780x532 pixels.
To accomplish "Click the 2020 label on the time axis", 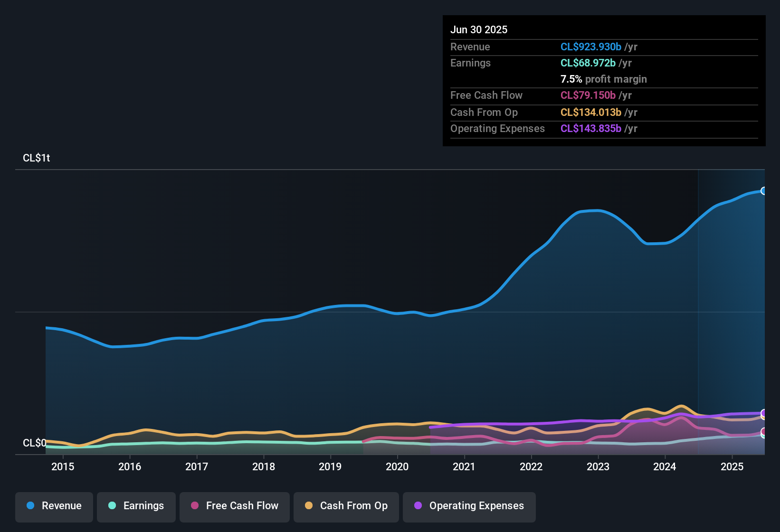I will [397, 467].
